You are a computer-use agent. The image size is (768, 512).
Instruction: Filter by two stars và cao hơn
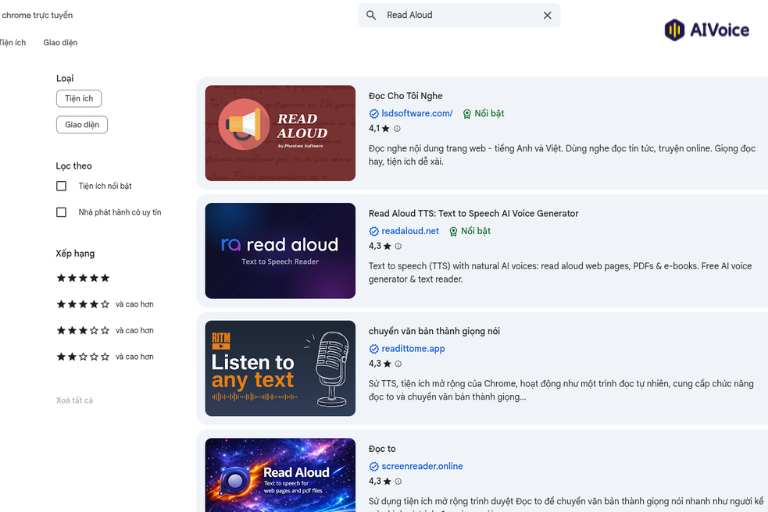point(105,357)
